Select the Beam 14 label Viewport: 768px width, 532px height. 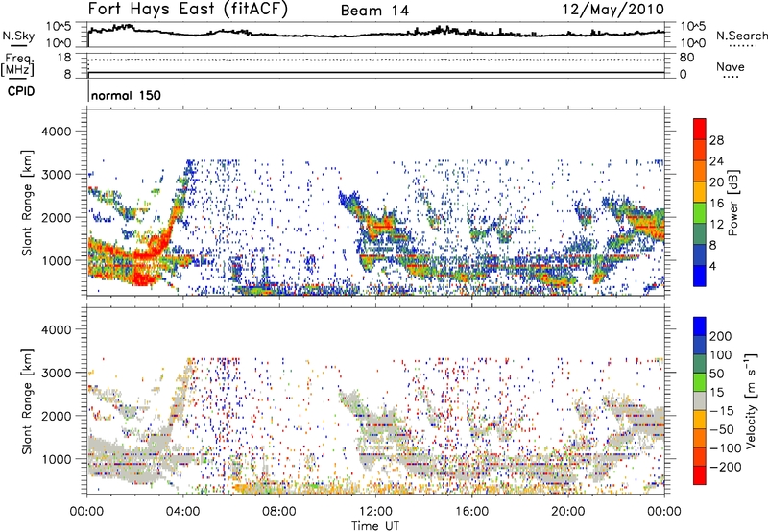[374, 11]
